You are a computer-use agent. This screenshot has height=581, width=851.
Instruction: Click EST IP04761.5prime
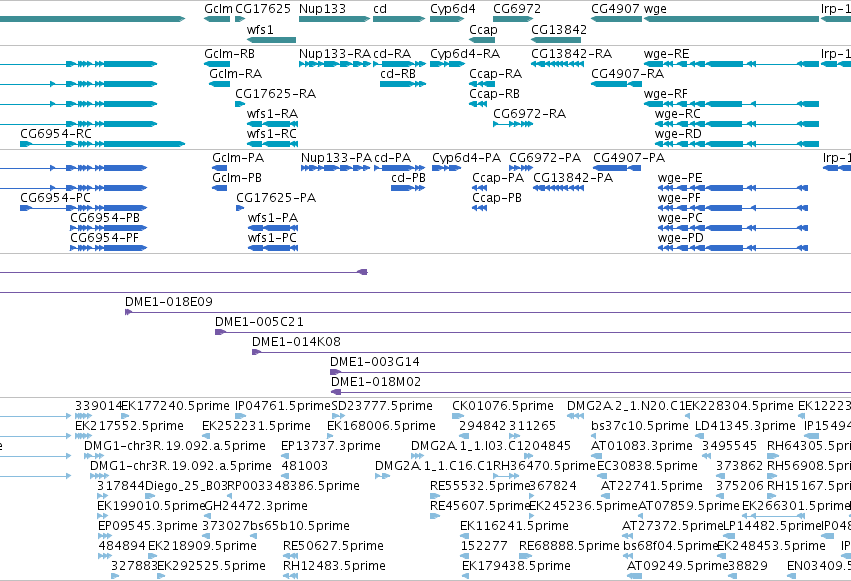tap(283, 406)
